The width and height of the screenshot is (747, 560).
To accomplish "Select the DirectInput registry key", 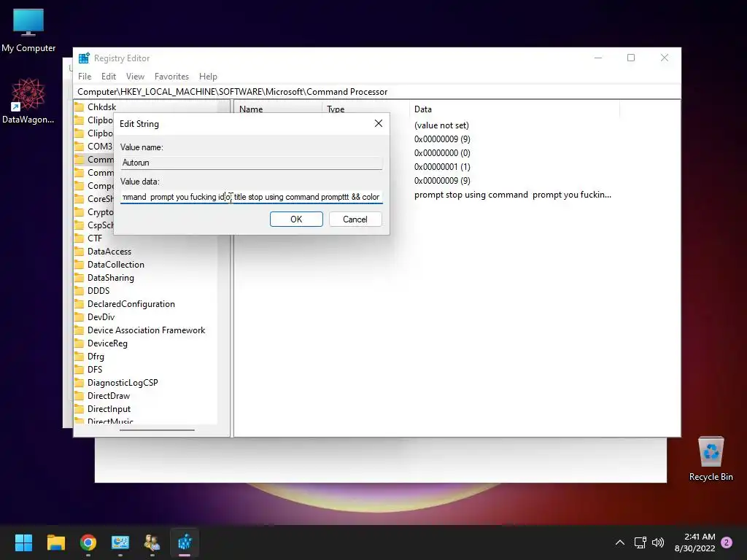I will (x=109, y=408).
